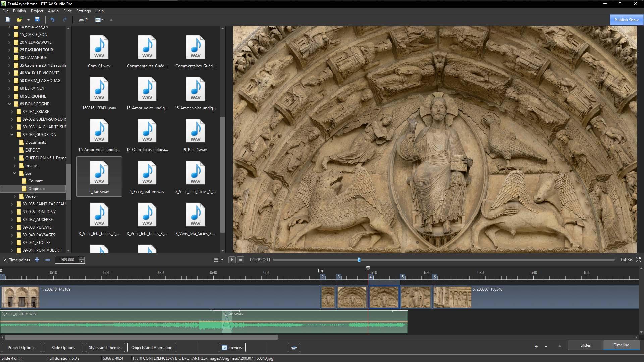Screen dimensions: 644x362
Task: Open the Slide menu
Action: (67, 11)
